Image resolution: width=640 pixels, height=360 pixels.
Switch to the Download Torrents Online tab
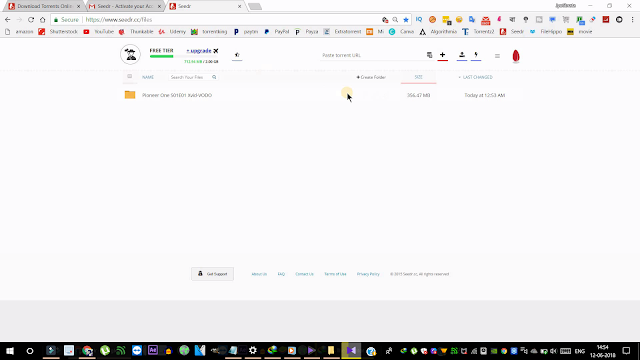pyautogui.click(x=43, y=6)
